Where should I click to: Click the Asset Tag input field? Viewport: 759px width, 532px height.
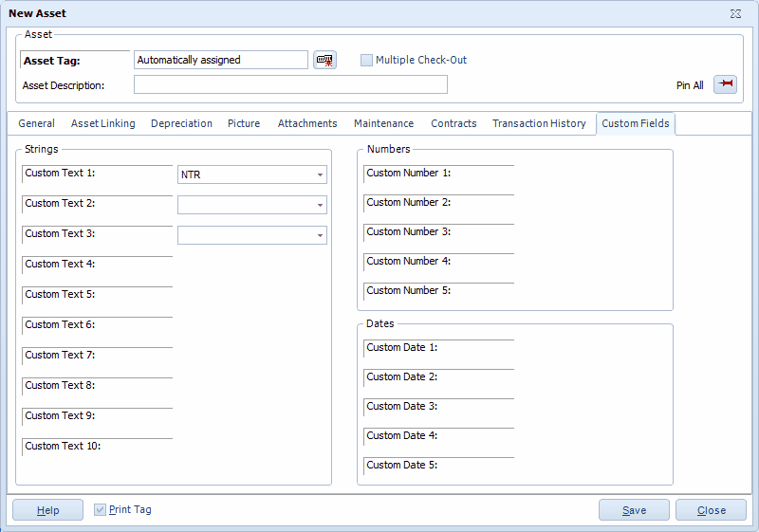click(x=221, y=60)
